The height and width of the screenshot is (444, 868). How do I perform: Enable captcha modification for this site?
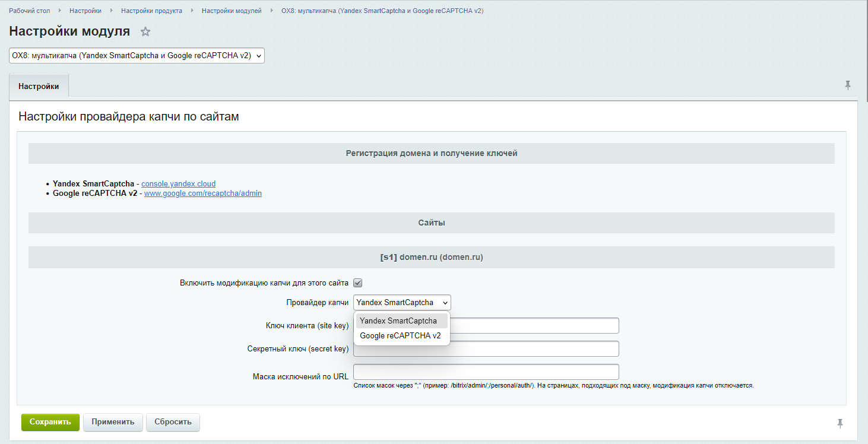pos(357,283)
